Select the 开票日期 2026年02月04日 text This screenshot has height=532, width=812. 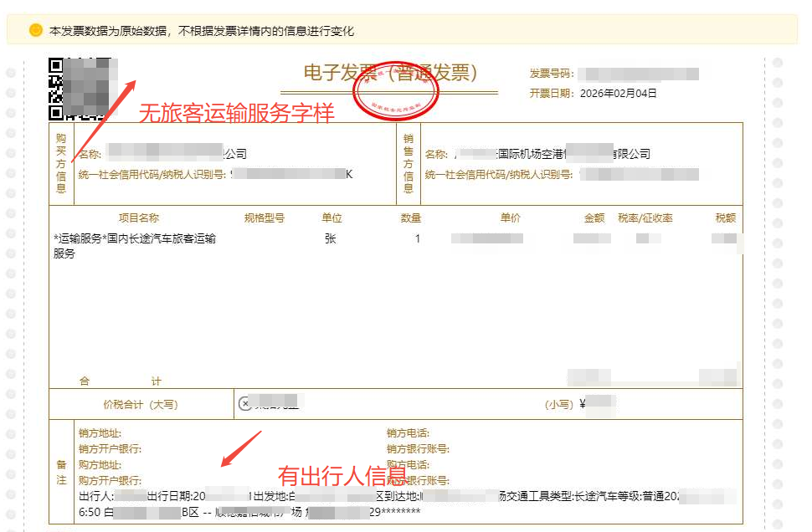(x=594, y=94)
